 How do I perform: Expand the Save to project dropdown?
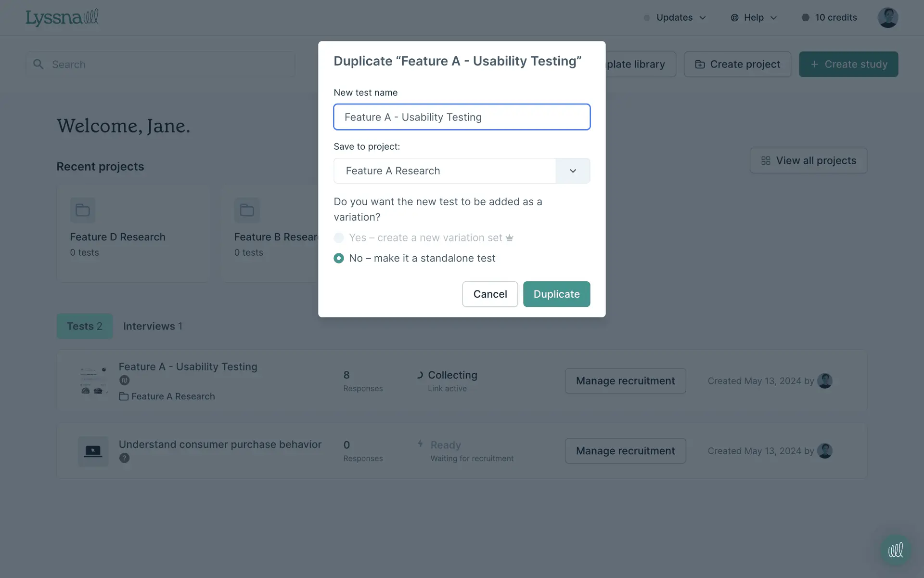[x=573, y=171]
